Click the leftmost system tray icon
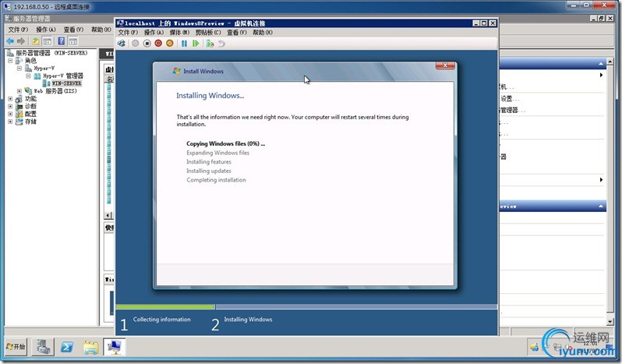The width and height of the screenshot is (622, 364). [x=535, y=348]
